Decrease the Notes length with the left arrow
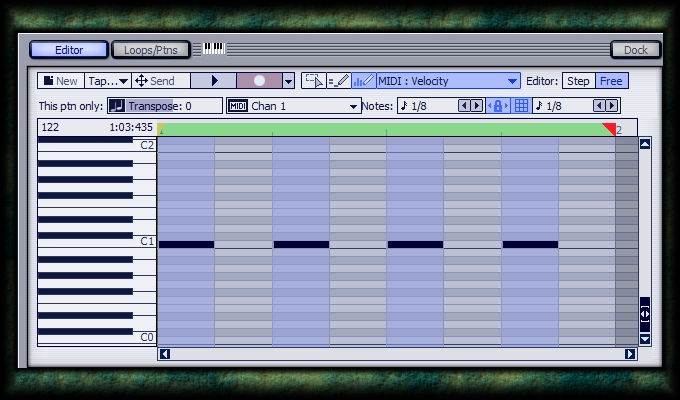Image resolution: width=680 pixels, height=400 pixels. click(464, 105)
